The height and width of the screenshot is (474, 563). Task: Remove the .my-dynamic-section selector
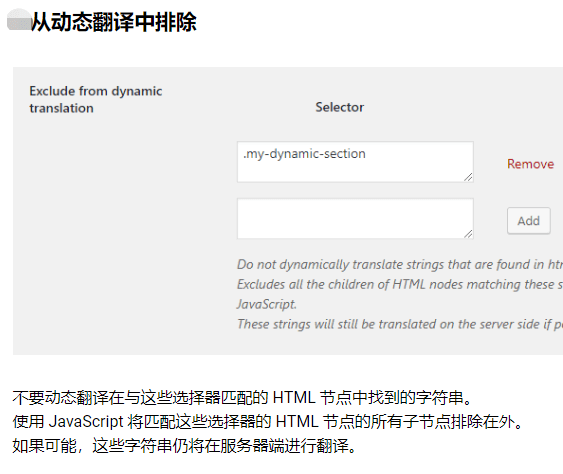530,164
